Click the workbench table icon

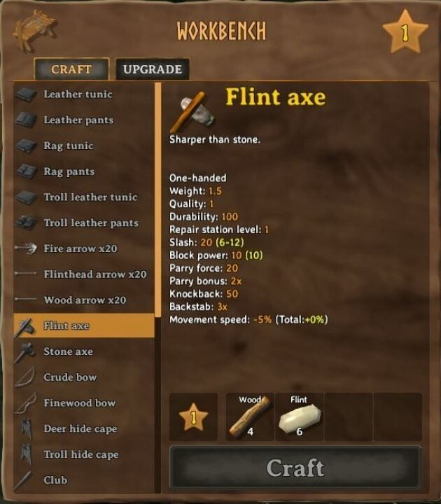[34, 31]
